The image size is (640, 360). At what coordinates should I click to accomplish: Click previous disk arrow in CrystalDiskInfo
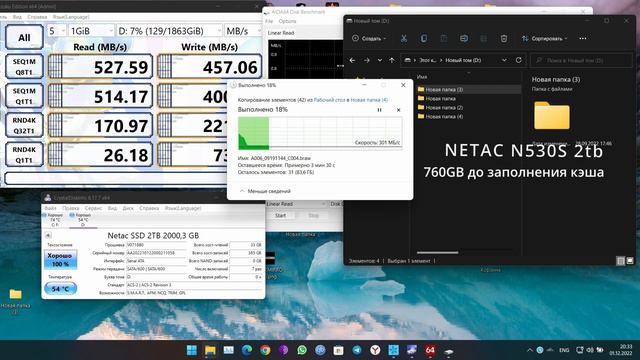(x=48, y=235)
